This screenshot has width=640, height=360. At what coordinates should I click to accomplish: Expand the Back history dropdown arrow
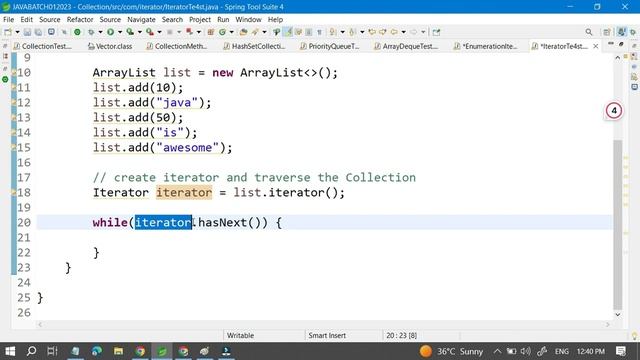point(403,32)
